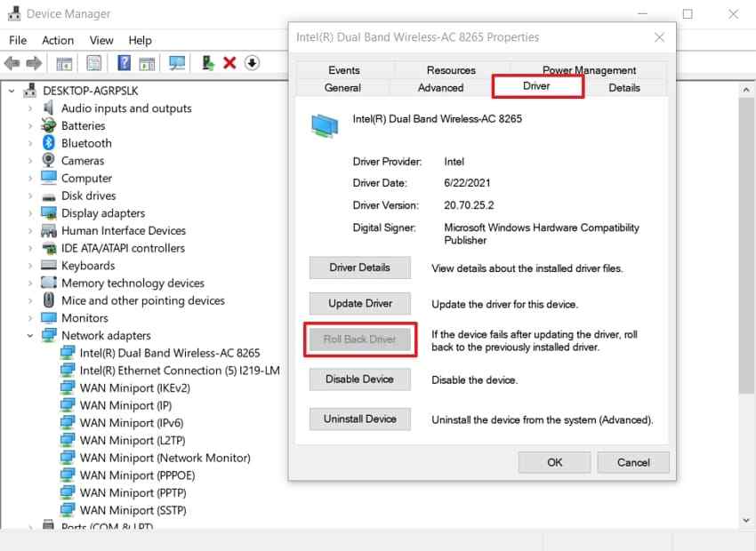Close the Wireless-AC 8265 Properties dialog
This screenshot has width=756, height=551.
(x=659, y=37)
